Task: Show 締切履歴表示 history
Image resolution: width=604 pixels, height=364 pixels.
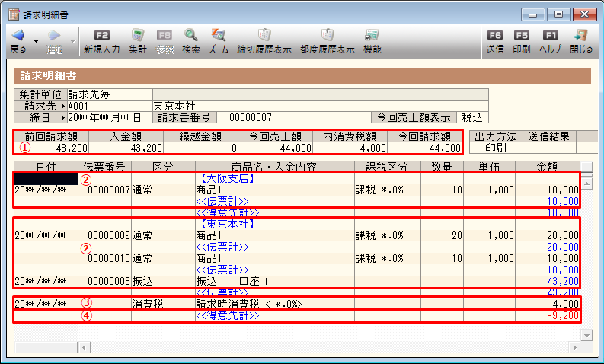Action: [264, 42]
